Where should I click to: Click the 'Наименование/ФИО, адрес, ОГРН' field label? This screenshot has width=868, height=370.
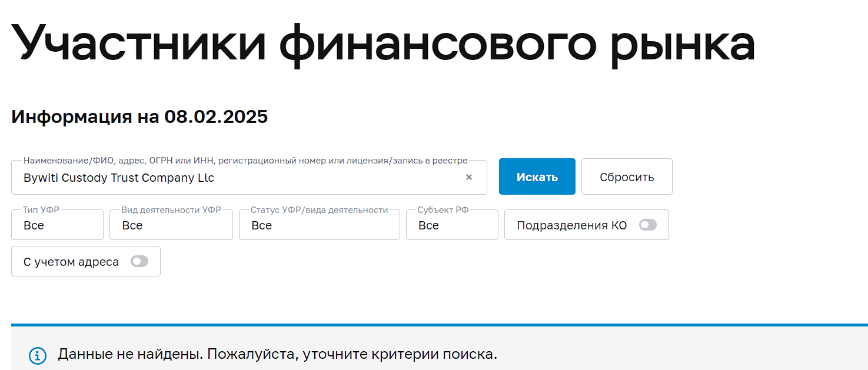245,161
